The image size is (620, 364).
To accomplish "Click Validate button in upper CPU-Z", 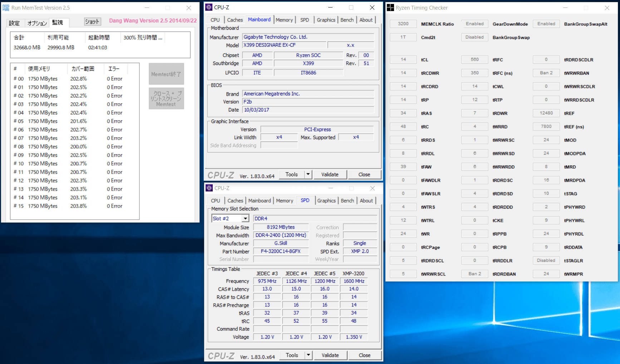I will (x=330, y=174).
